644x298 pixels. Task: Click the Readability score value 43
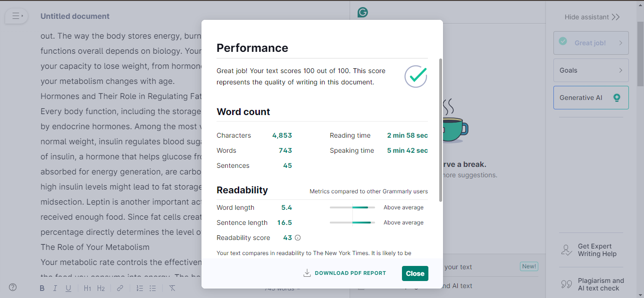click(287, 238)
